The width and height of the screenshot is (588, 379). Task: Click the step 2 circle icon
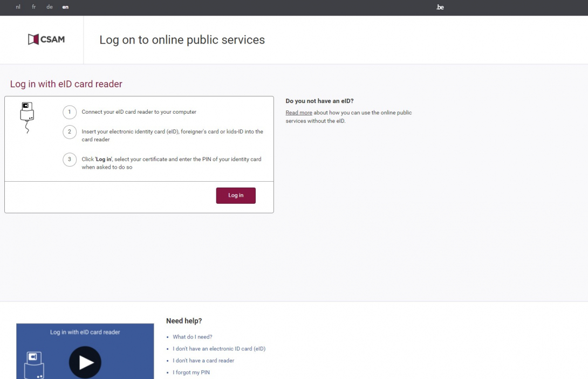pos(70,132)
